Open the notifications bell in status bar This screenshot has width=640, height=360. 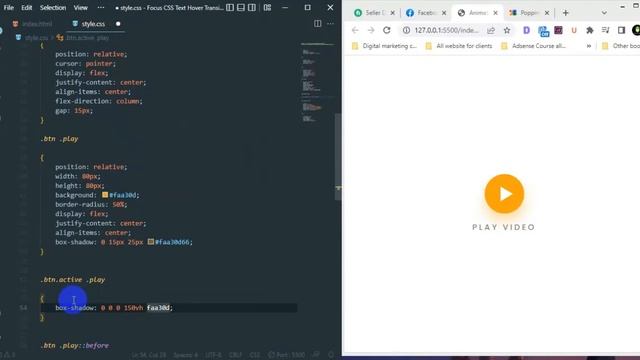click(331, 355)
